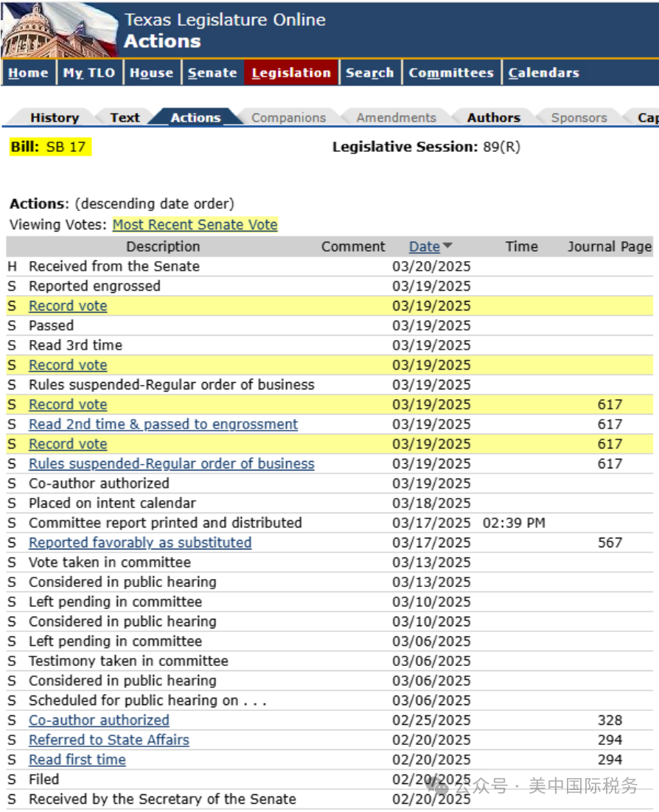The height and width of the screenshot is (812, 659).
Task: Click the Journal Page column header
Action: (610, 246)
